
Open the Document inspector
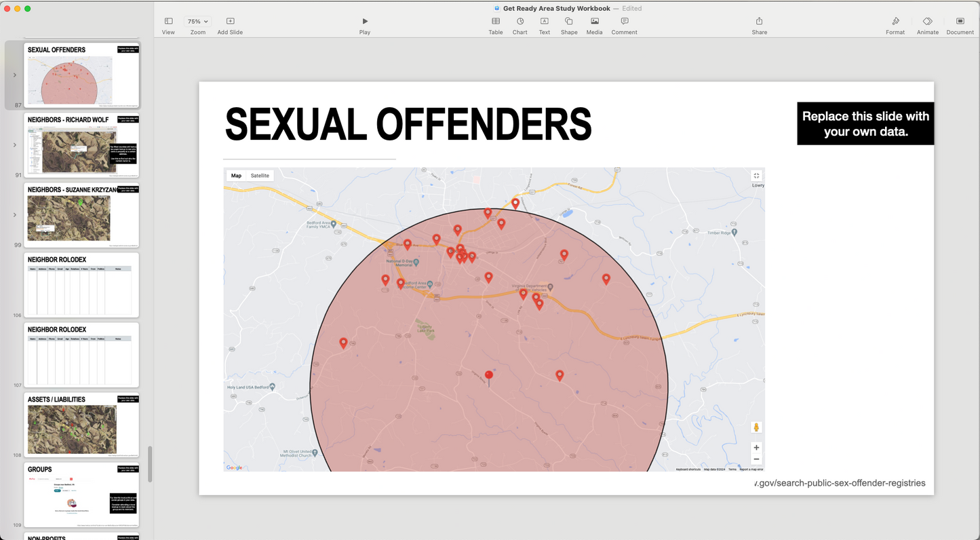pyautogui.click(x=960, y=25)
